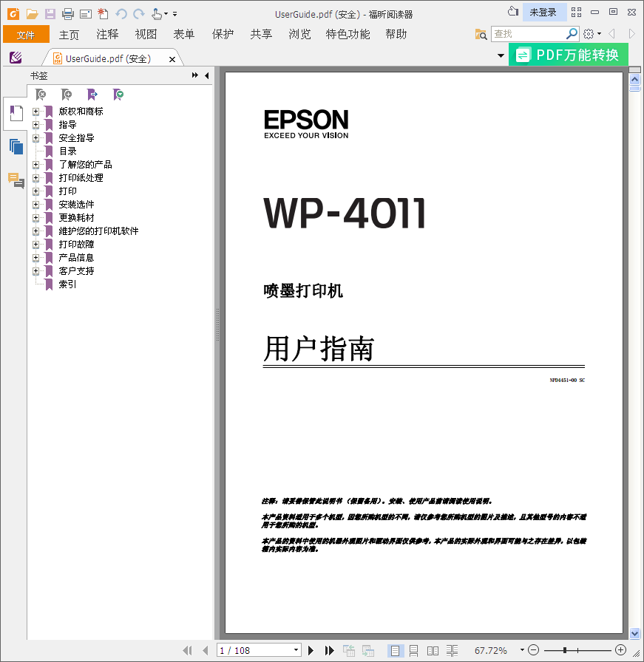This screenshot has height=662, width=644.
Task: Switch to the 注释 tab
Action: [107, 34]
